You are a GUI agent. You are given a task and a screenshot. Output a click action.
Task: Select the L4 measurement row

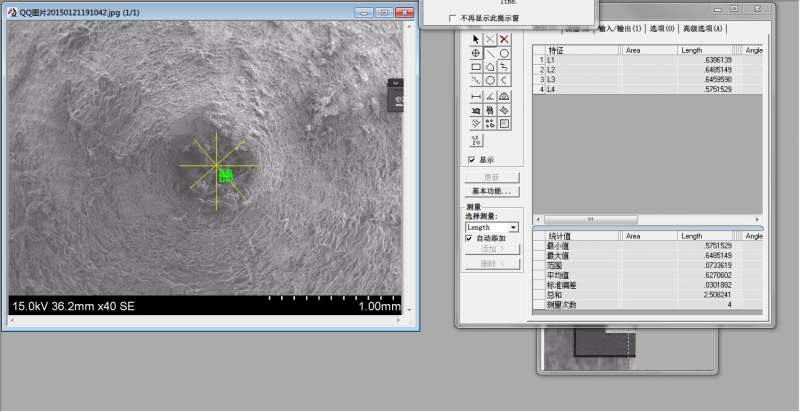(648, 89)
